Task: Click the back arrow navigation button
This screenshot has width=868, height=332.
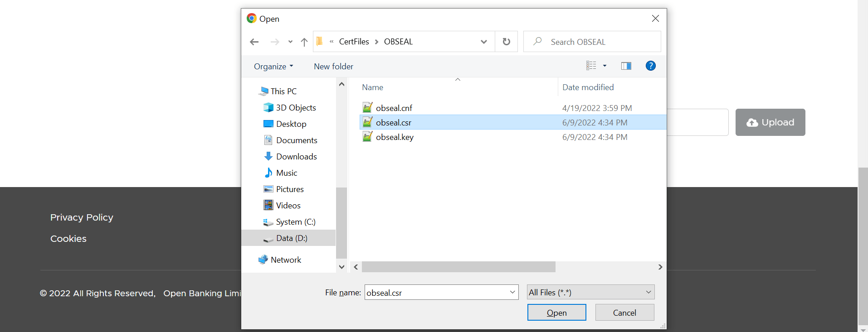Action: 254,42
